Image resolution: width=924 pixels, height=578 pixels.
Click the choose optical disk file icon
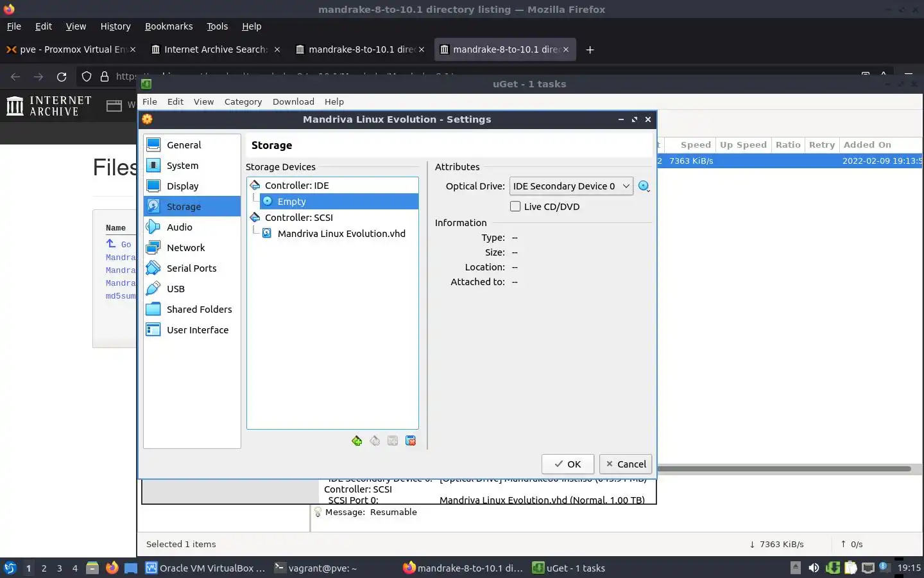644,186
